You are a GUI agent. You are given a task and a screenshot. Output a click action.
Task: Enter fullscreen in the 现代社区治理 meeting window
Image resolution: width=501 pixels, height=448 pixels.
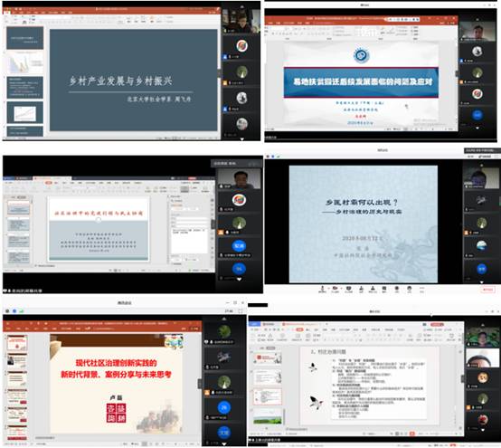click(241, 310)
